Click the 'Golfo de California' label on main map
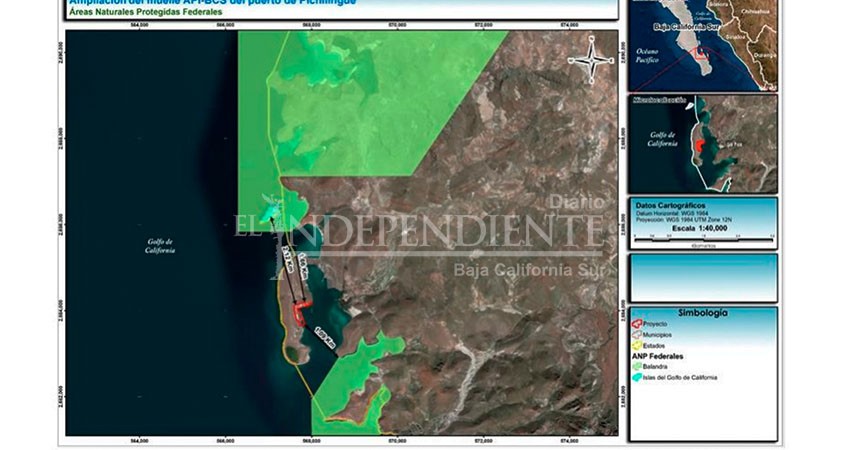This screenshot has height=450, width=850. point(160,246)
